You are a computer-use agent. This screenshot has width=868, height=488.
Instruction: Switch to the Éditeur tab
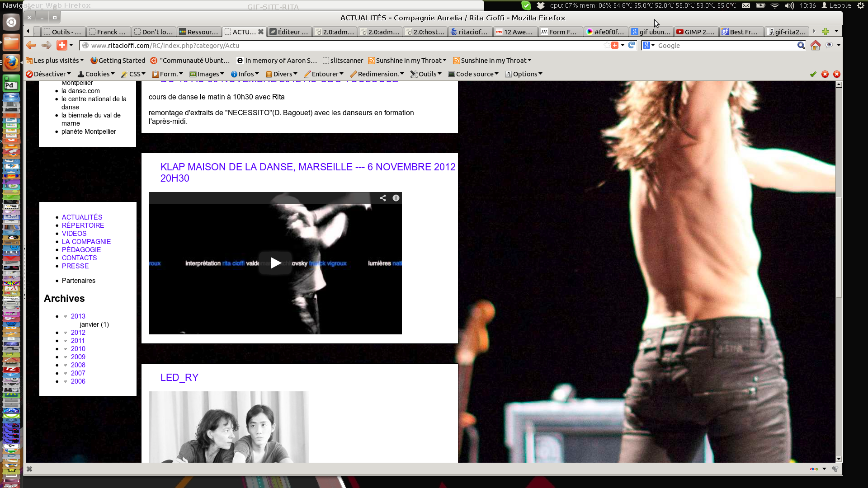[x=289, y=32]
